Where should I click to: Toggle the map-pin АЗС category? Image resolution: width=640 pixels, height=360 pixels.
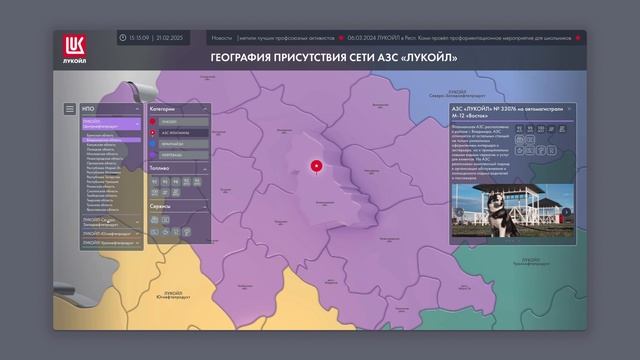[x=180, y=133]
